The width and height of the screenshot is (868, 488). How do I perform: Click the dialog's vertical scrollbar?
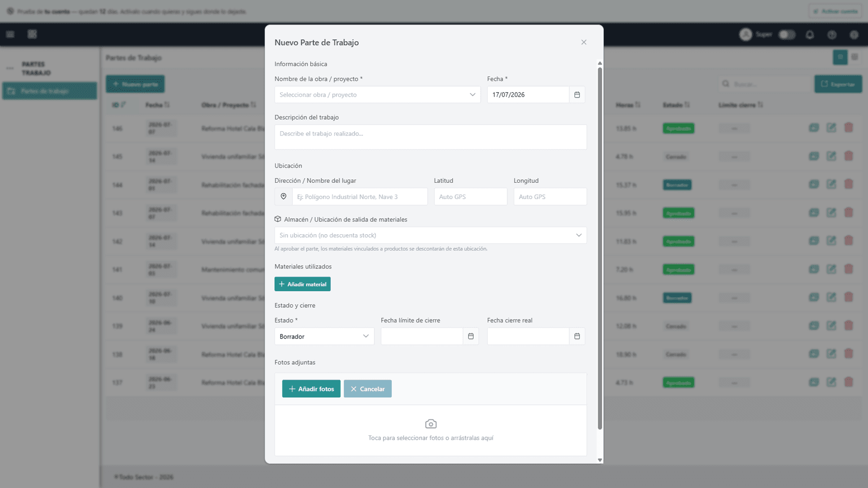(600, 248)
